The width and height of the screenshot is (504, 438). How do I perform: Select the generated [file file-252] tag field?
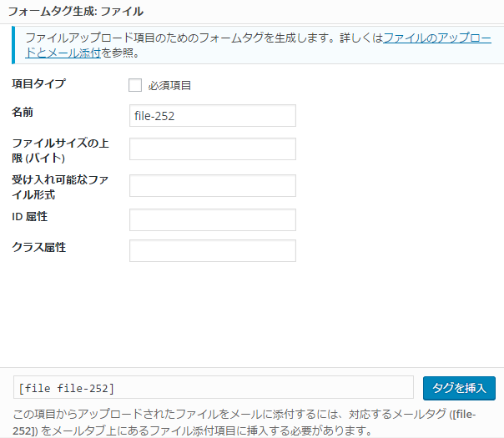coord(214,388)
